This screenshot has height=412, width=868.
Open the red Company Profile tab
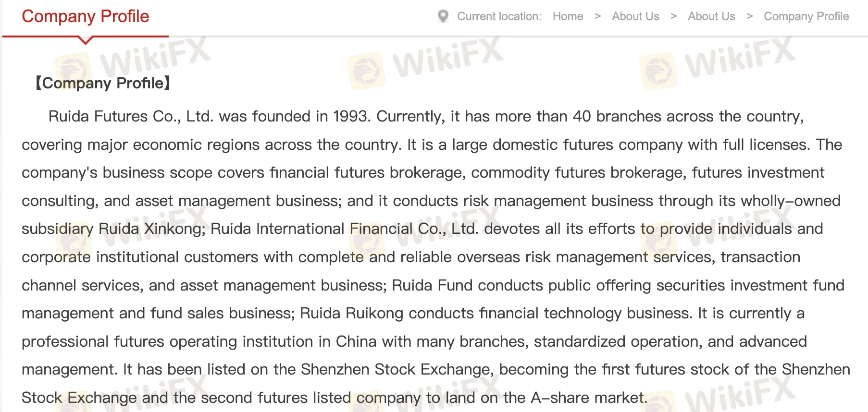pos(86,16)
